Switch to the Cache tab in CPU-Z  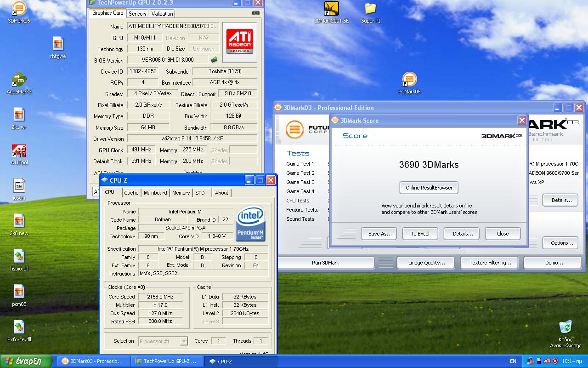[131, 193]
